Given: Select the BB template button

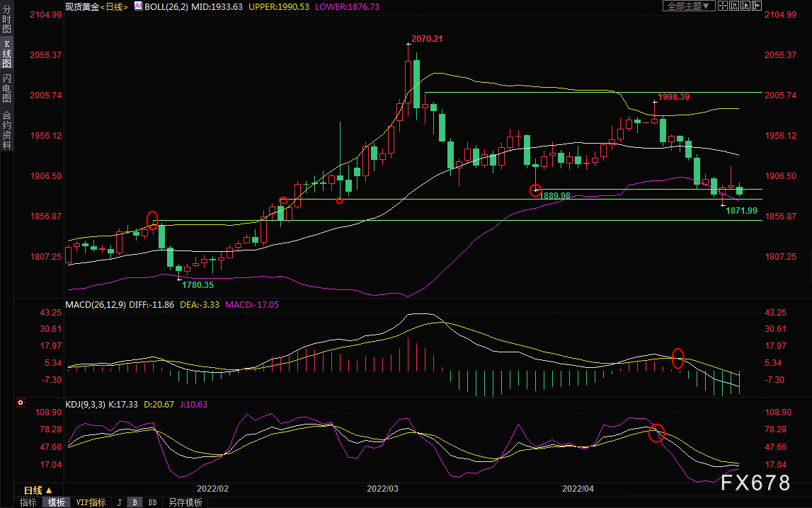Looking at the screenshot, I should tap(152, 502).
